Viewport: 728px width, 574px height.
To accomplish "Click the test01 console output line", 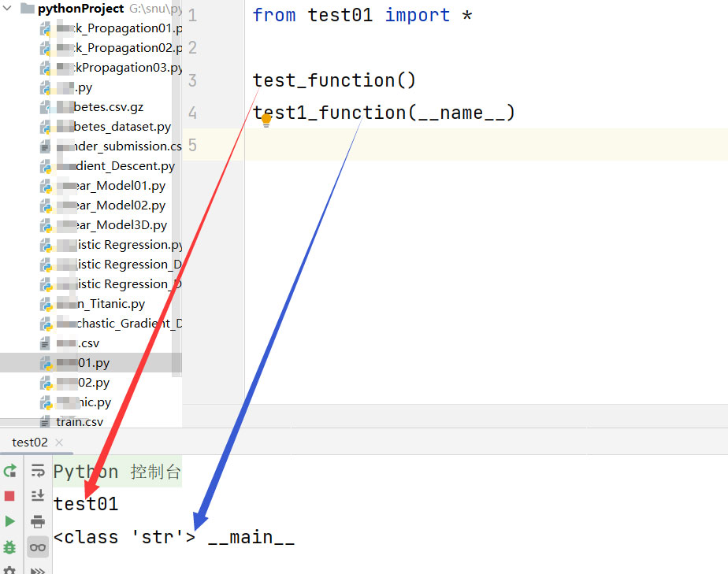I will click(86, 504).
